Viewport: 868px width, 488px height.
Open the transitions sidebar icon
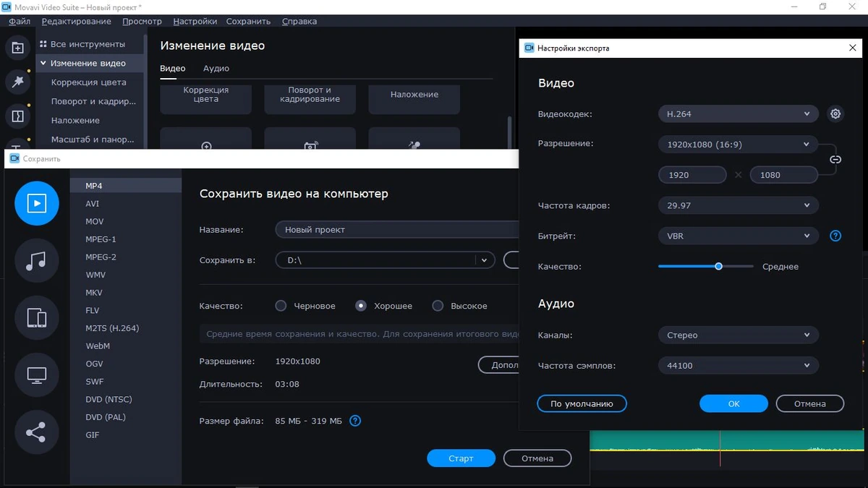coord(18,116)
